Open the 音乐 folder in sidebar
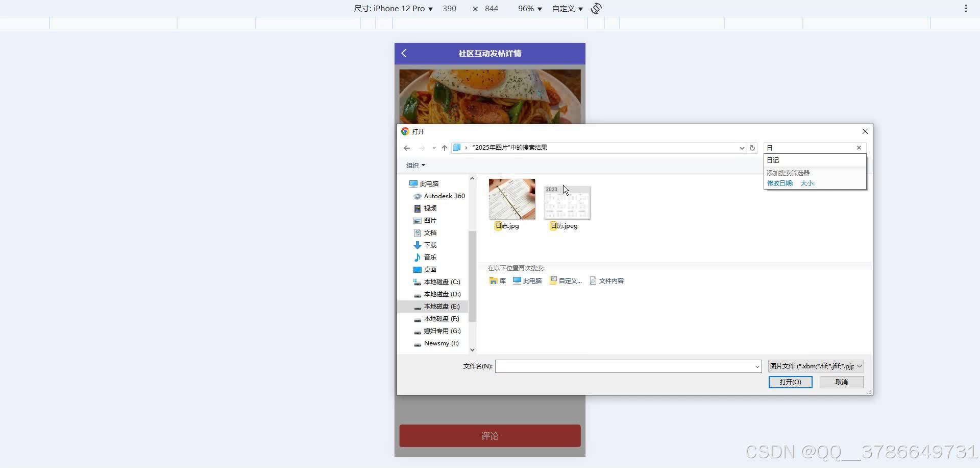Screen dimensions: 980x468 coord(430,257)
